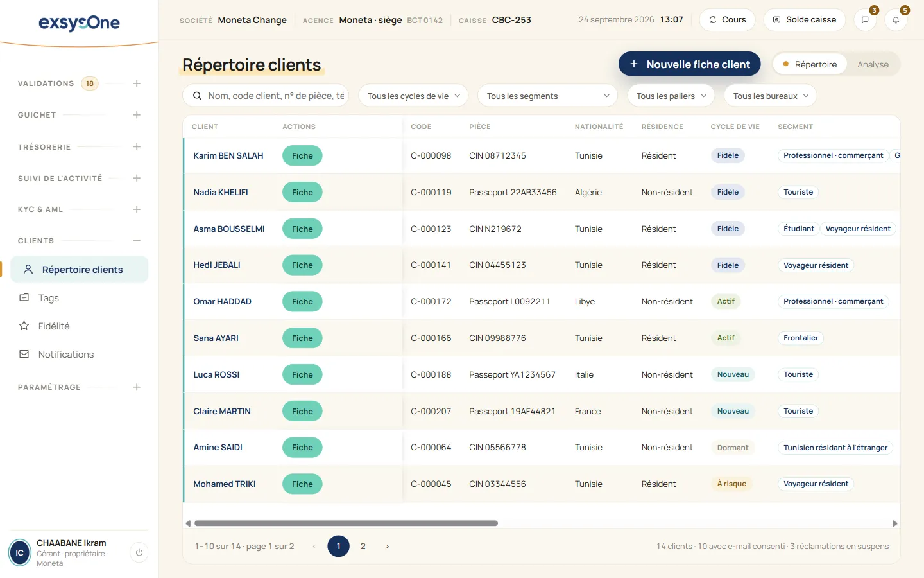924x578 pixels.
Task: Sort by the Nationalité column header
Action: (x=599, y=127)
